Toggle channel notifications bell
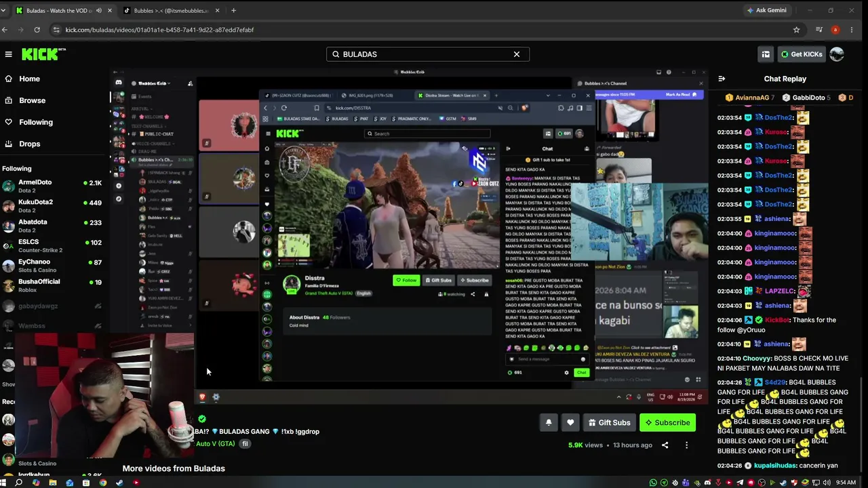The width and height of the screenshot is (868, 488). click(549, 422)
